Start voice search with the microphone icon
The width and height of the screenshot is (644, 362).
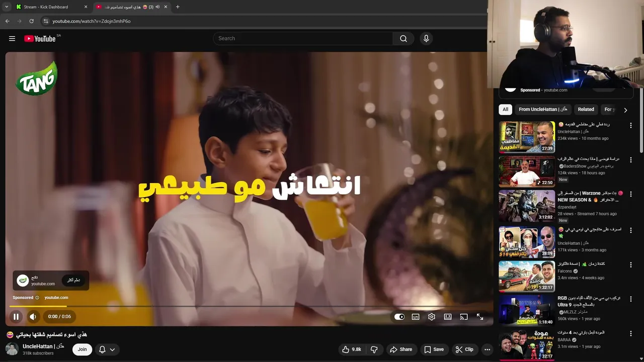[426, 39]
